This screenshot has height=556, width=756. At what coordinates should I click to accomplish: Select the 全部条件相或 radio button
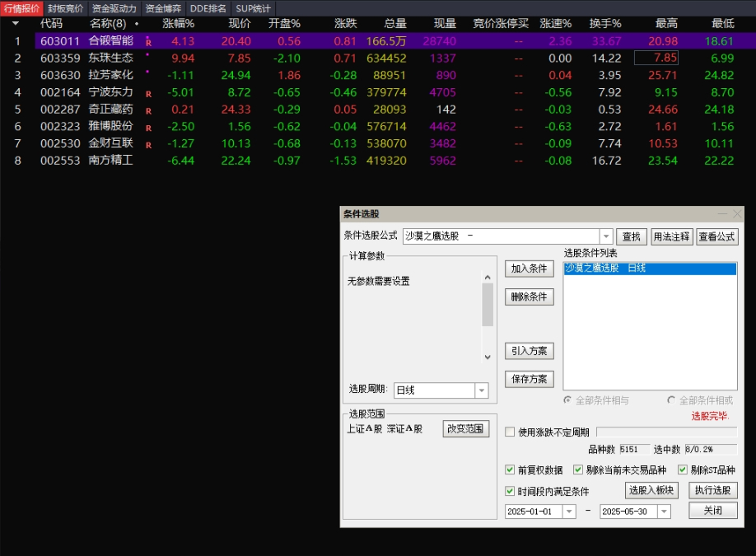671,399
